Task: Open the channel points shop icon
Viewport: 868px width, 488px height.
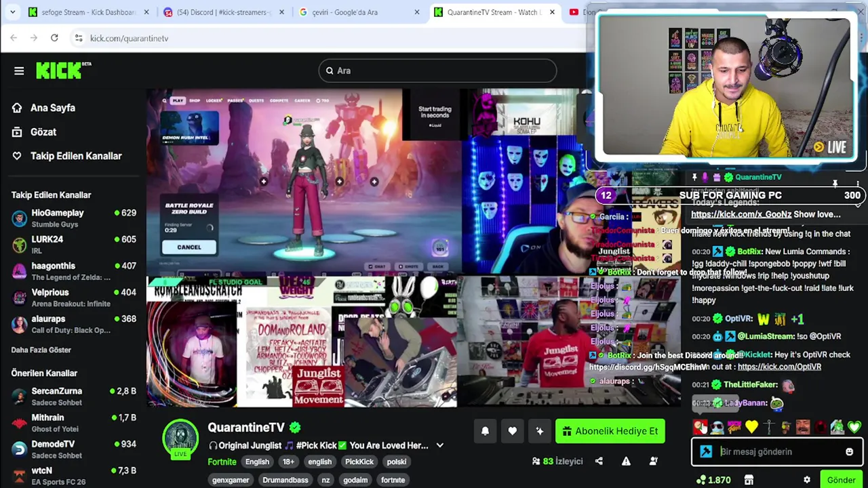Action: click(x=749, y=480)
